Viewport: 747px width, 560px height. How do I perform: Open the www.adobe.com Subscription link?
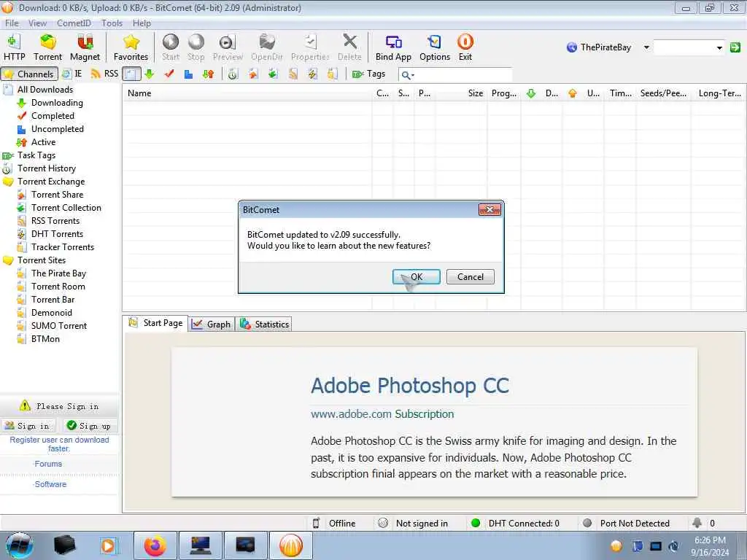pos(382,414)
